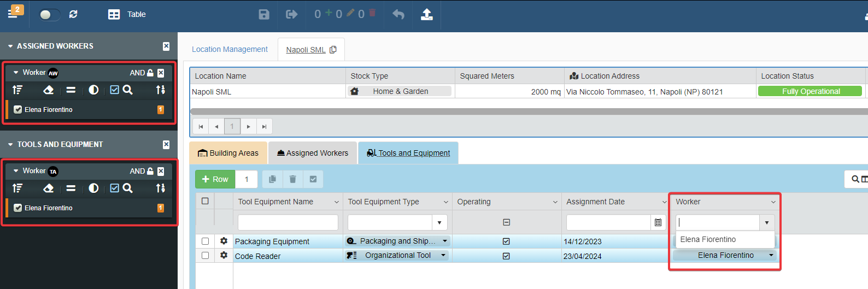
Task: Expand worker dropdown in Code Reader row
Action: (771, 255)
